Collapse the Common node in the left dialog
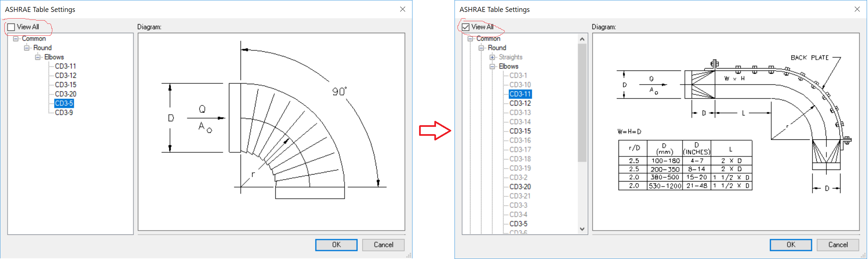This screenshot has height=259, width=868. click(x=16, y=39)
